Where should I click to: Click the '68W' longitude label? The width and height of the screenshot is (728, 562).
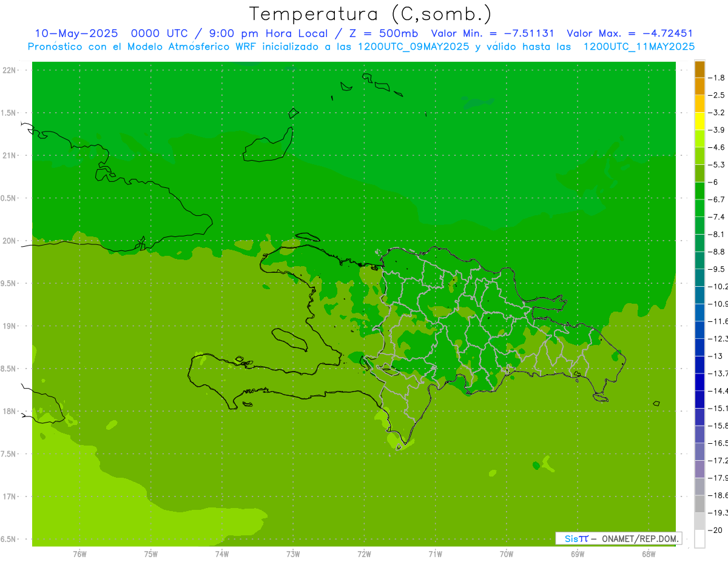(x=649, y=554)
